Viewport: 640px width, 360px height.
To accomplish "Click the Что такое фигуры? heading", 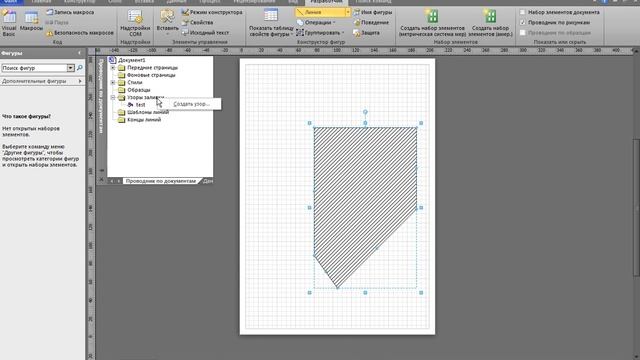I will [x=27, y=116].
